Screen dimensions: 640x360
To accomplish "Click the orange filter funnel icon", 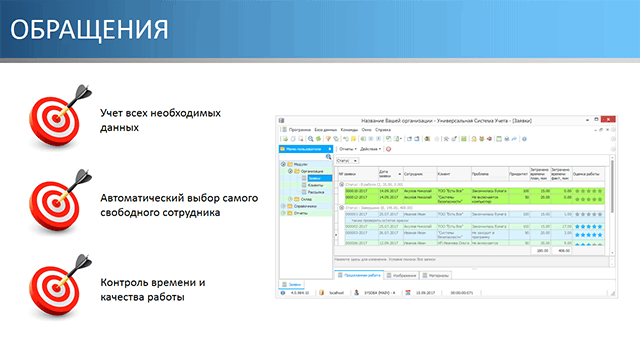I will (x=328, y=139).
